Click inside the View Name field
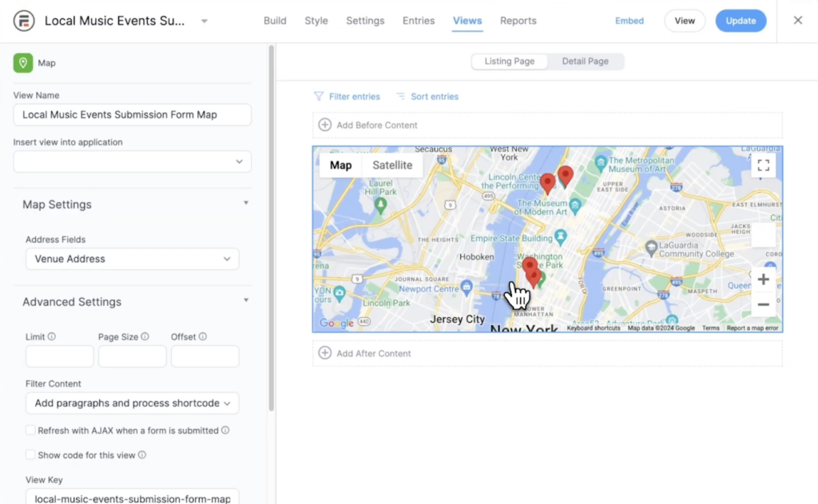The image size is (818, 504). coord(132,114)
